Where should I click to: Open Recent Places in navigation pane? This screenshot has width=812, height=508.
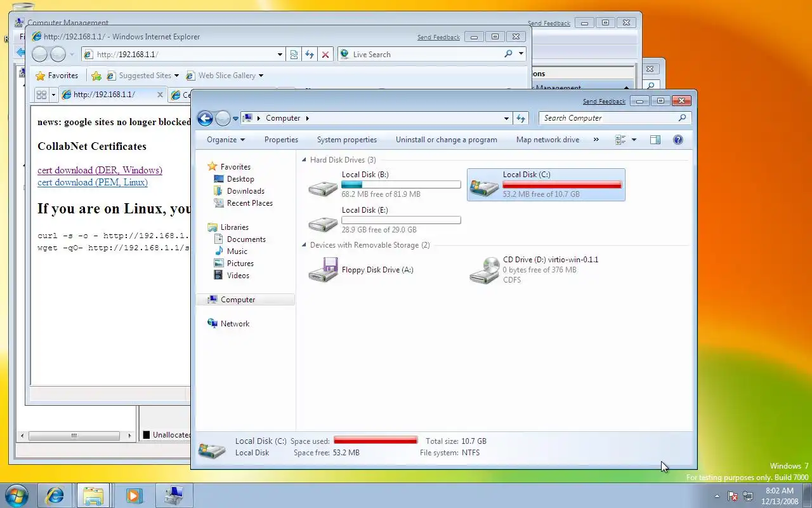click(x=249, y=203)
